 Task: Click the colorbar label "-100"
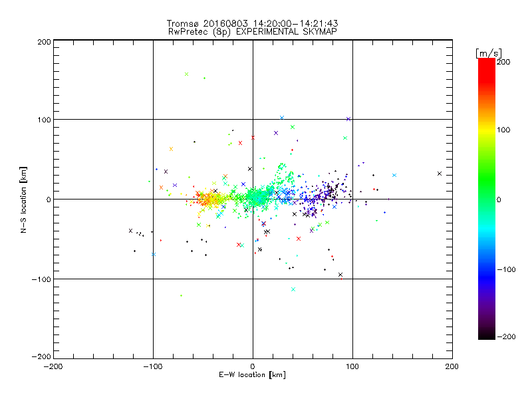[506, 269]
